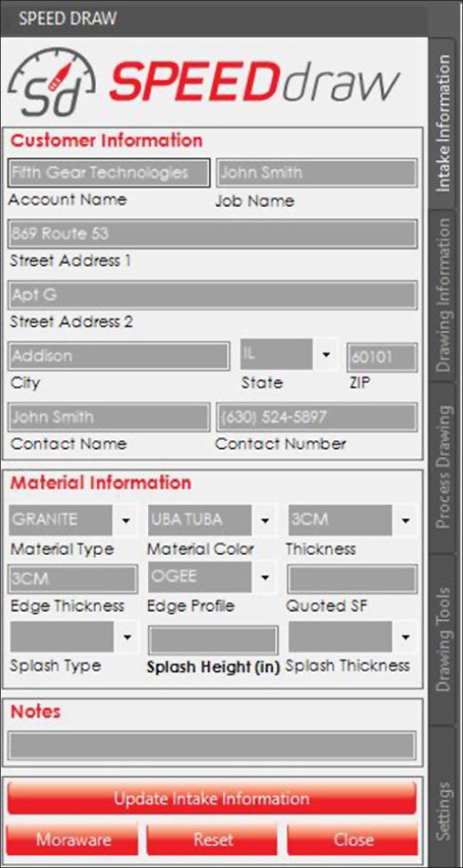Viewport: 463px width, 868px height.
Task: Click the Street Address 1 label
Action: [x=70, y=260]
